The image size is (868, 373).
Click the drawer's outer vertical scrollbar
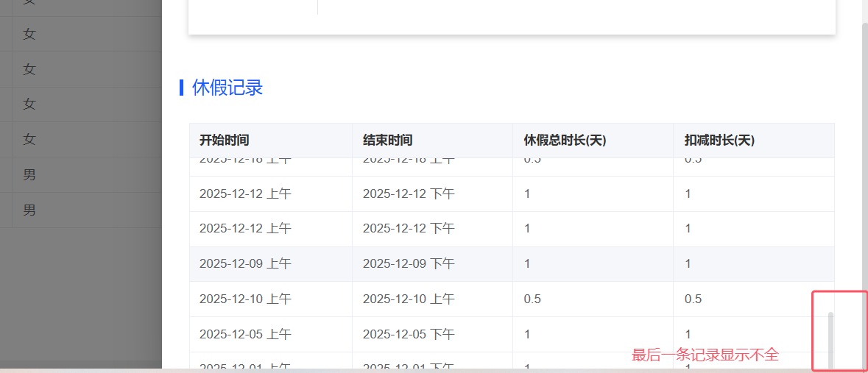864,184
